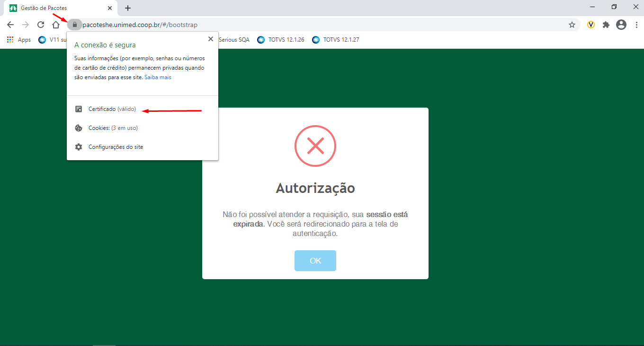Screen dimensions: 644x346
Task: Open Configurações do site entry
Action: tap(143, 147)
